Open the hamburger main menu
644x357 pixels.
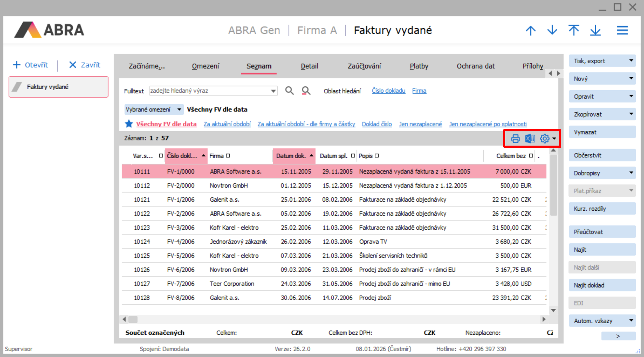622,30
